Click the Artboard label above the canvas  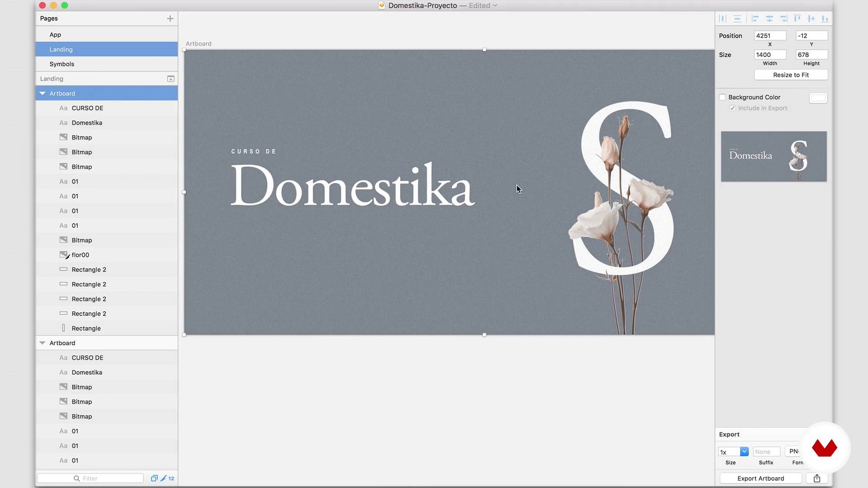[198, 43]
